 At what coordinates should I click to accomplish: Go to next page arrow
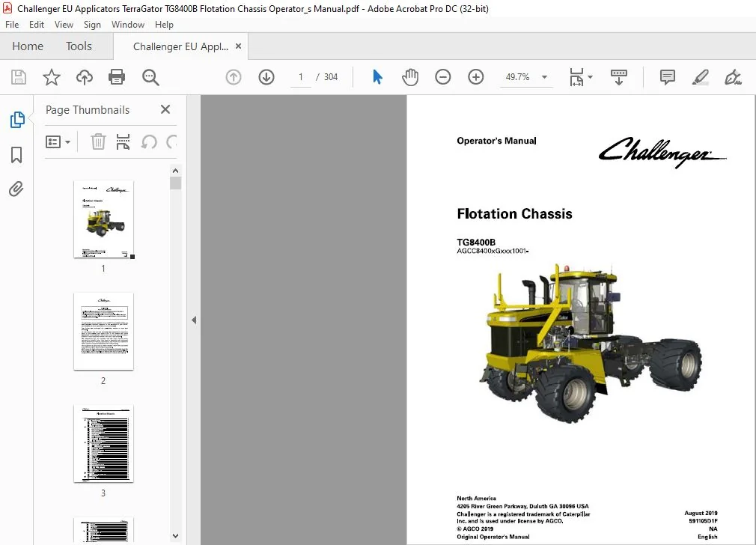point(266,77)
